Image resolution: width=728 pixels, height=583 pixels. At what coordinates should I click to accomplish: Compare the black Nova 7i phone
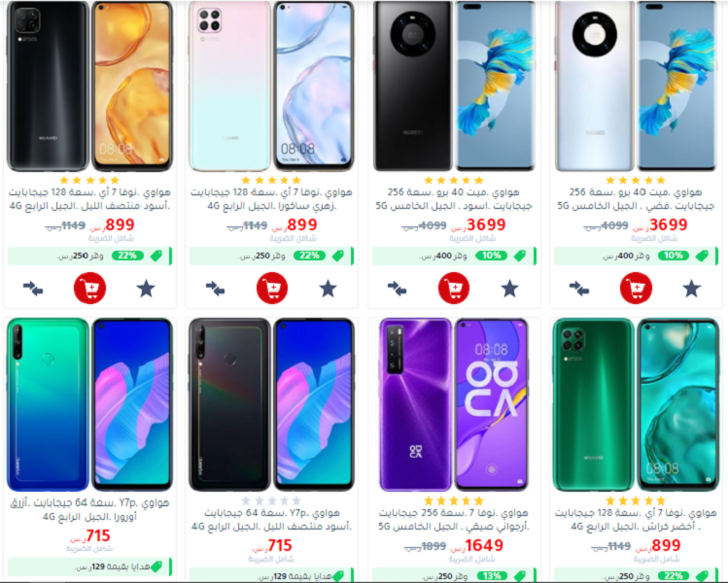click(33, 289)
